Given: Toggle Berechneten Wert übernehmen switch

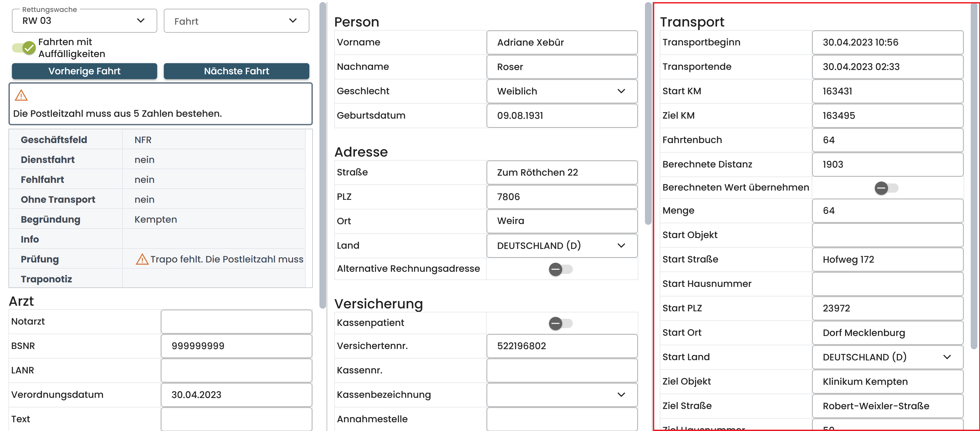Looking at the screenshot, I should pos(886,188).
